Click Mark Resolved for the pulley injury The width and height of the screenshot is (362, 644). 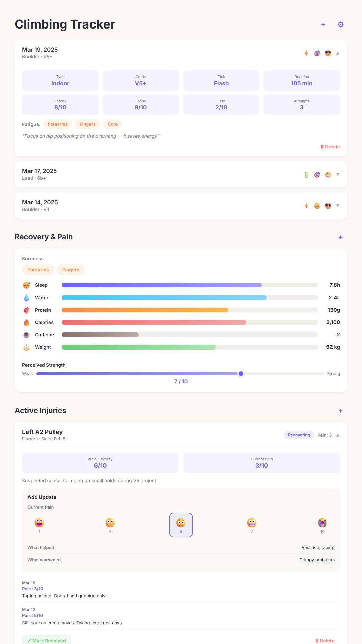coord(47,640)
